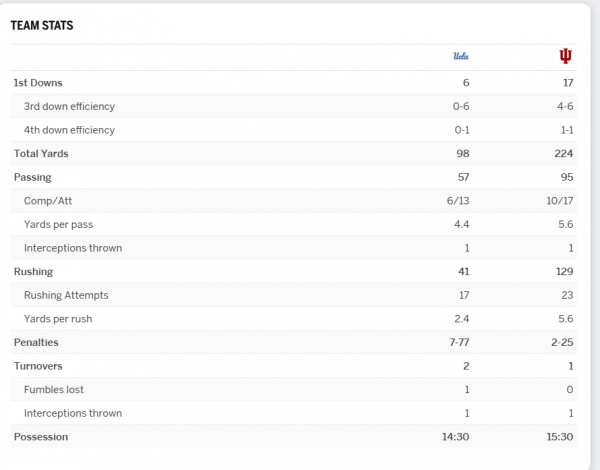
Task: Select the Rushing Attempts row label
Action: 66,295
